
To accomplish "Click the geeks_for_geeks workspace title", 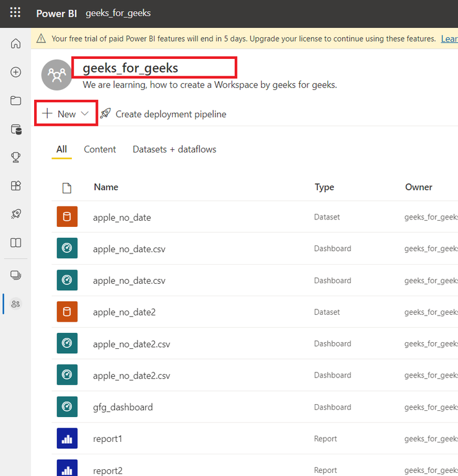I will click(x=130, y=68).
